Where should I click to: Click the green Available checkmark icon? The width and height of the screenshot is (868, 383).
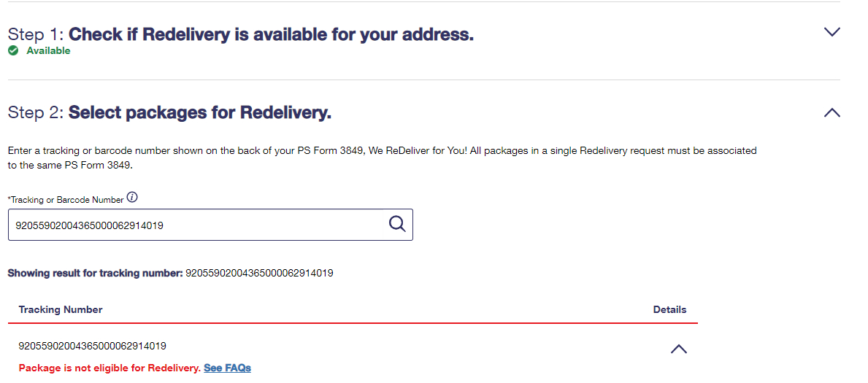click(x=12, y=51)
